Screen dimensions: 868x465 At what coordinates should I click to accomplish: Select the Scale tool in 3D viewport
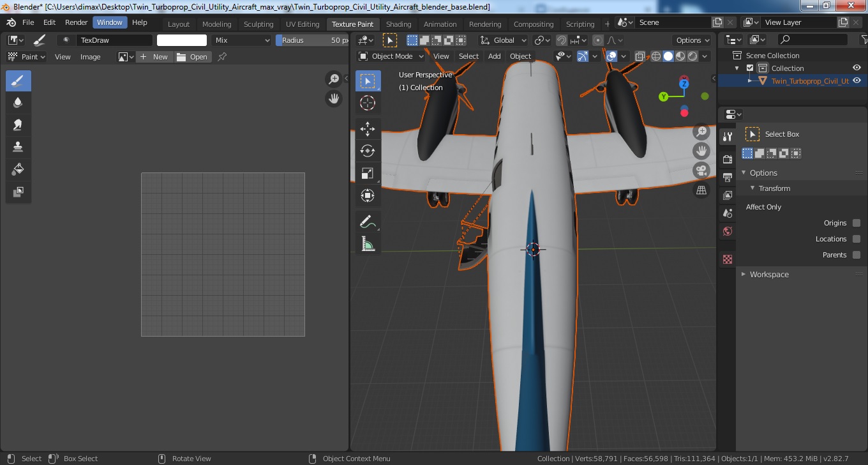pyautogui.click(x=368, y=174)
